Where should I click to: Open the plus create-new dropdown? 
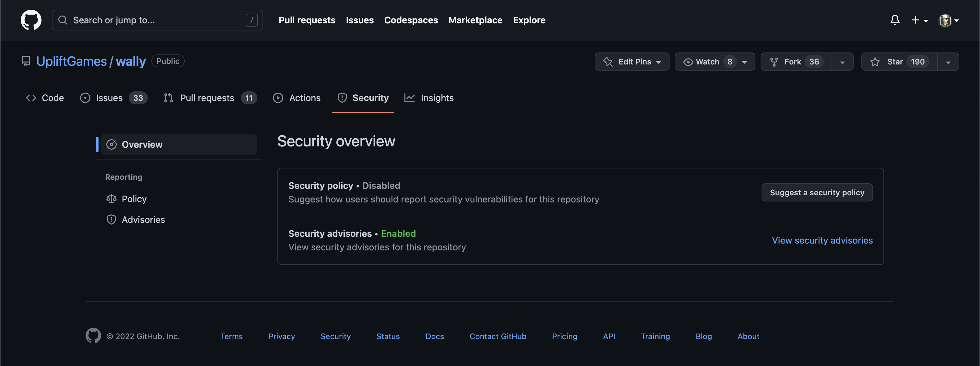click(x=919, y=20)
